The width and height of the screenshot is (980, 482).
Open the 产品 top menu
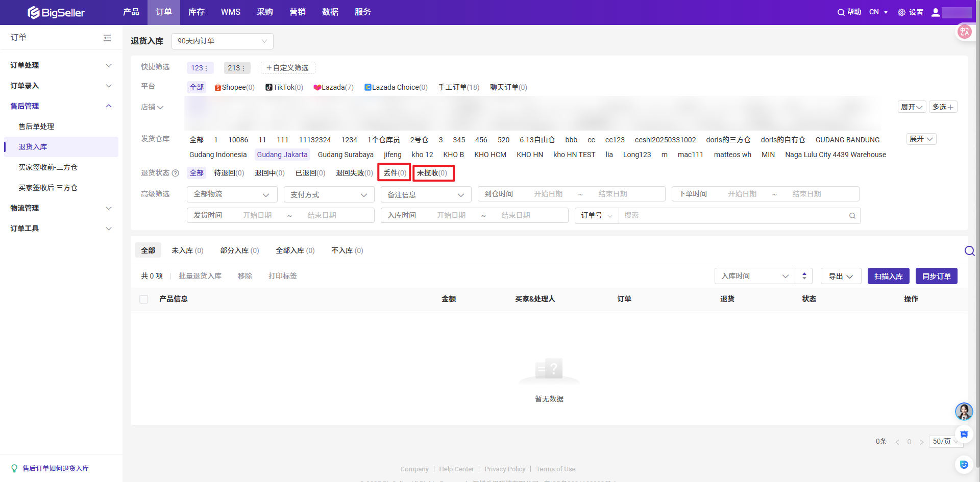[x=131, y=12]
